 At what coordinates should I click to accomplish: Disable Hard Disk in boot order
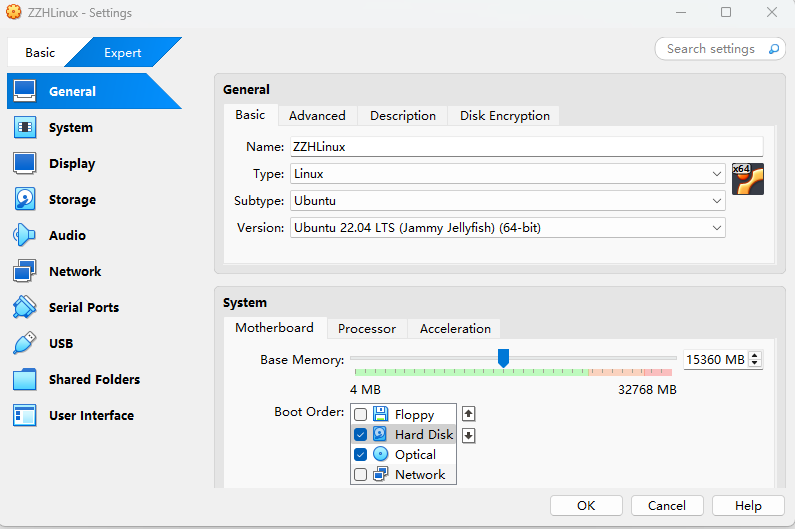tap(360, 435)
